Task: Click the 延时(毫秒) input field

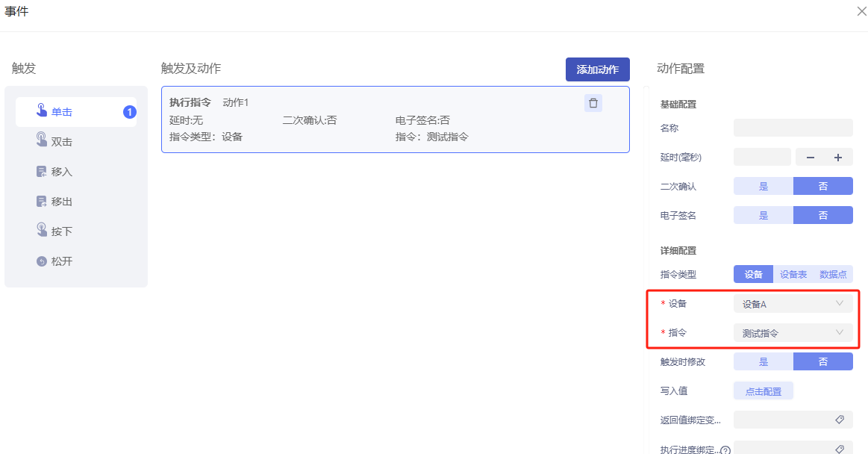Action: point(762,158)
